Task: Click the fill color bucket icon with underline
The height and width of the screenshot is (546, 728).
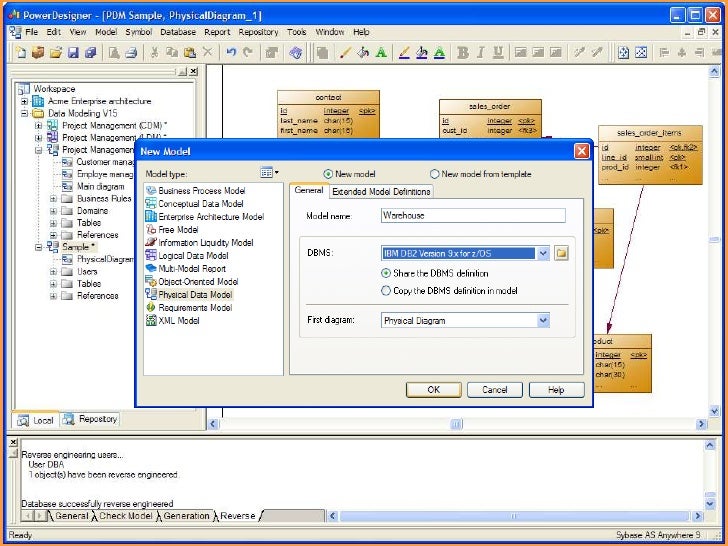Action: (422, 52)
